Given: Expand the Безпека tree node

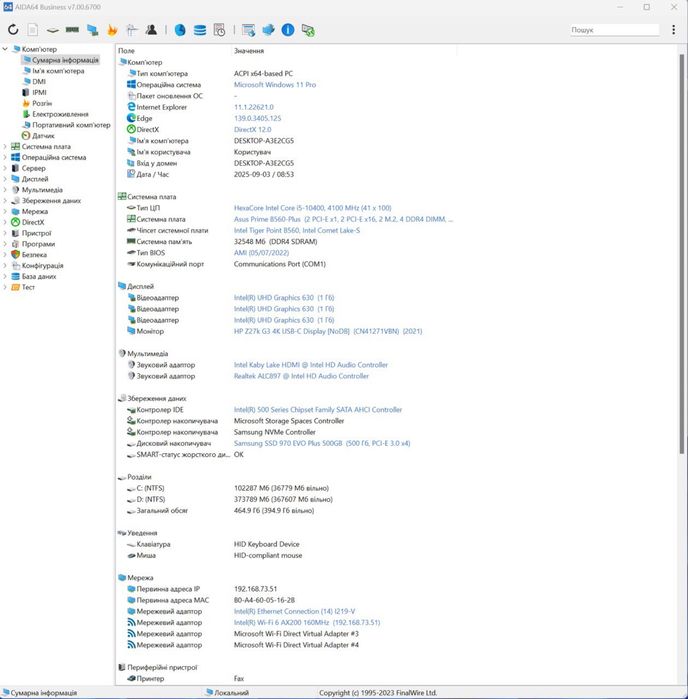Looking at the screenshot, I should click(x=5, y=255).
